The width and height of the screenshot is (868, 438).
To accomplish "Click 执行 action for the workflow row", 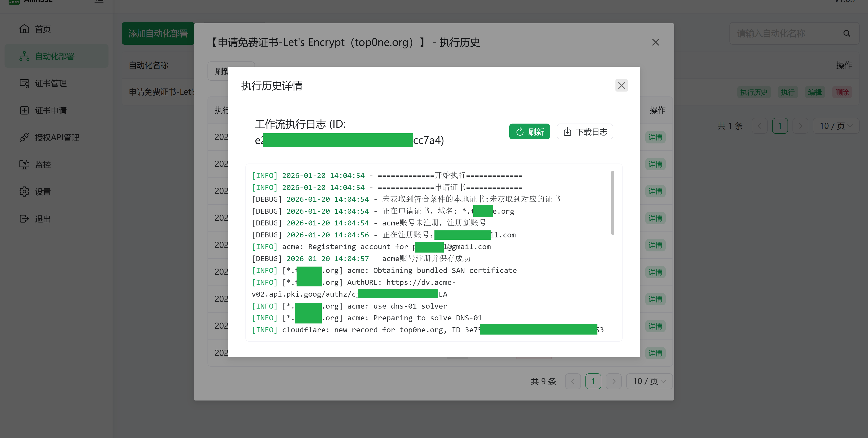I will (788, 92).
